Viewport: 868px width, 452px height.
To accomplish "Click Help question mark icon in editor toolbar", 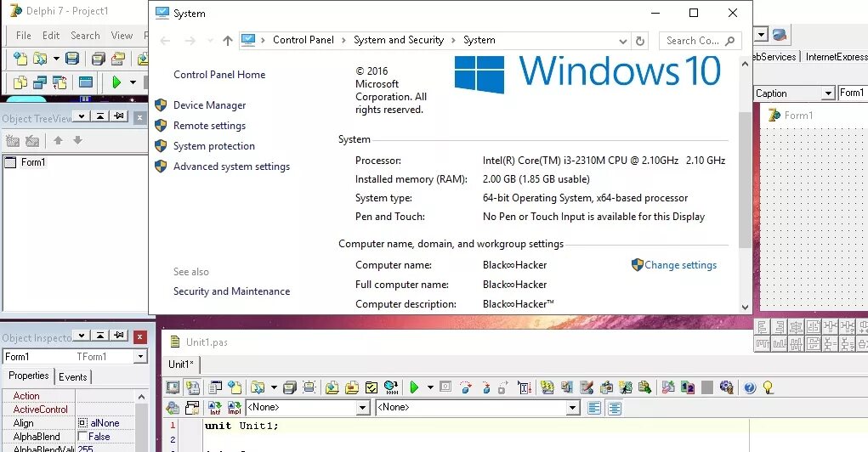I will coord(750,387).
